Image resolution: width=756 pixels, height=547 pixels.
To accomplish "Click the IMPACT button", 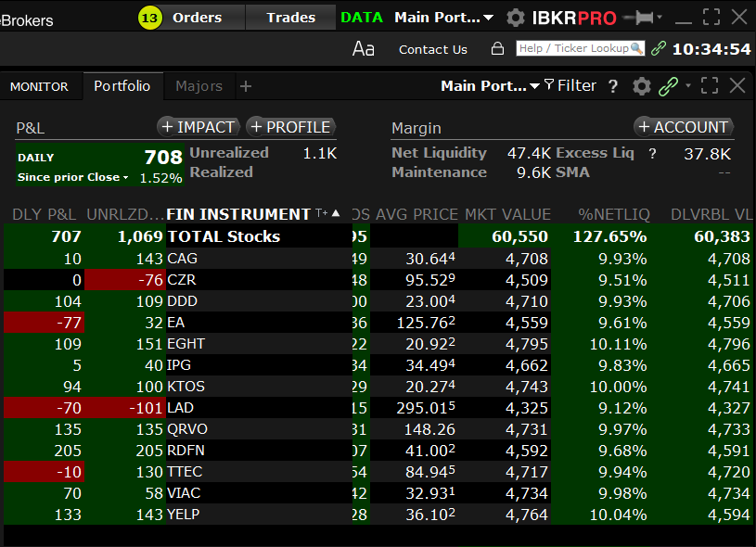I will coord(199,127).
